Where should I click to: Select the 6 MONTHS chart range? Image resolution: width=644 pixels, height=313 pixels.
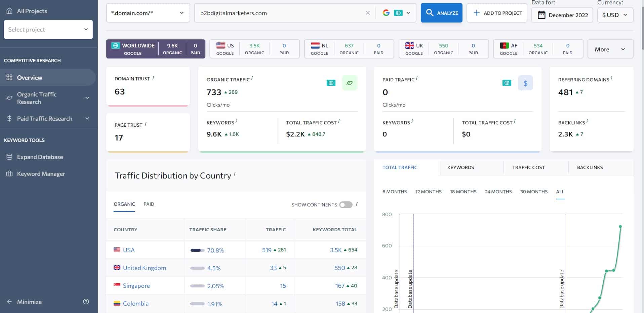(x=395, y=192)
